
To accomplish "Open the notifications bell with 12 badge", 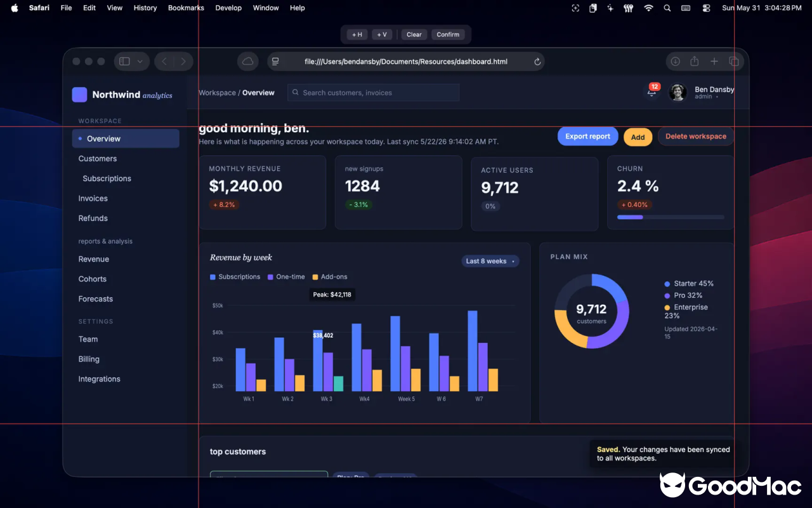I will click(x=652, y=92).
